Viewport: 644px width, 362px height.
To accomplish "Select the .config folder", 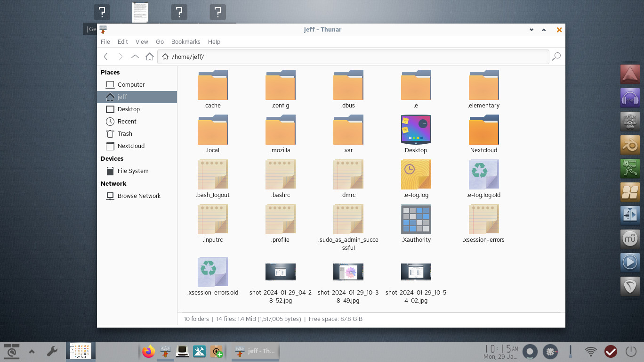I will 281,85.
